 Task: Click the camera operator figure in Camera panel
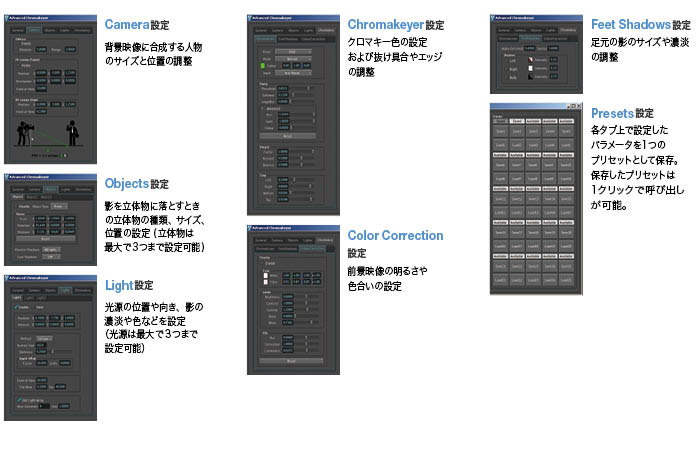click(x=22, y=132)
